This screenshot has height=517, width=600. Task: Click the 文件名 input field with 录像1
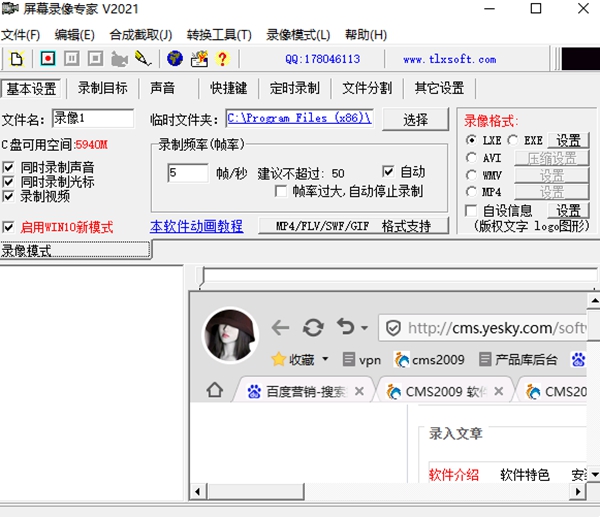tap(92, 119)
